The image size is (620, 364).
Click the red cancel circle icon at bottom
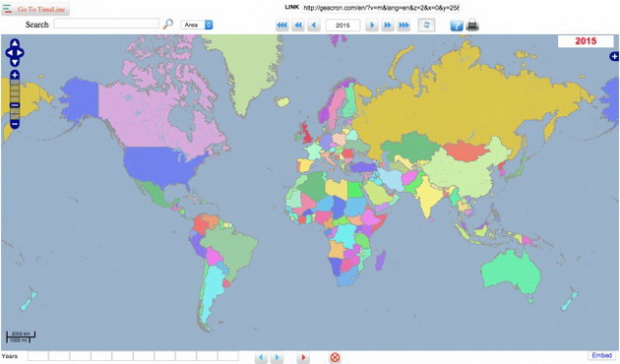coord(335,358)
